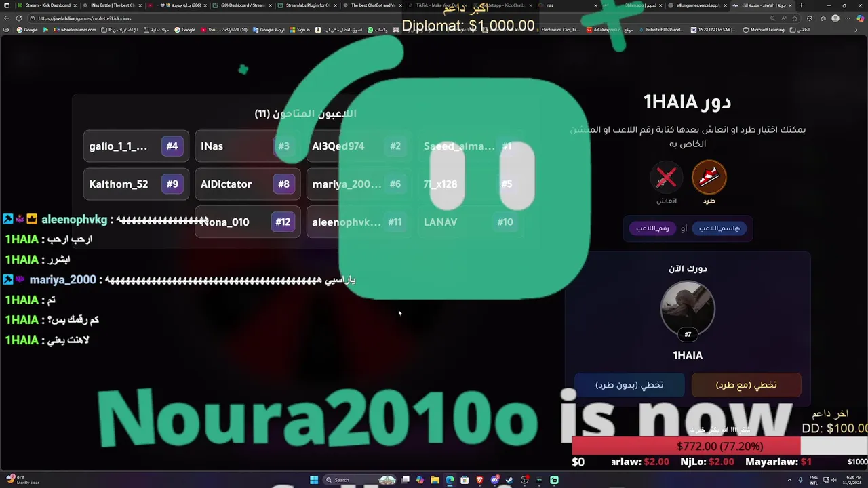Select player card gallo_1_1 #4
The width and height of the screenshot is (868, 488).
pyautogui.click(x=136, y=146)
